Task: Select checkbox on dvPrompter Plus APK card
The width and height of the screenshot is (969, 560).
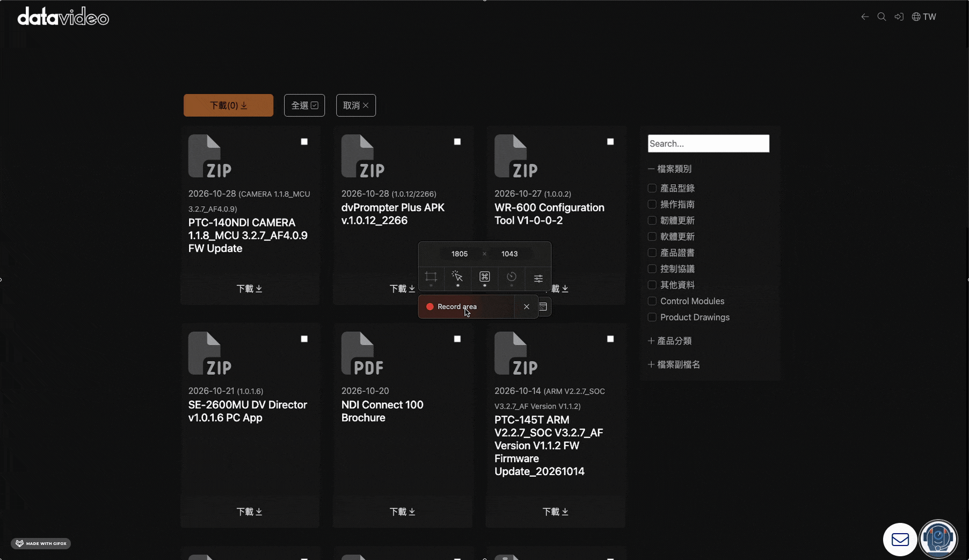Action: click(x=457, y=142)
